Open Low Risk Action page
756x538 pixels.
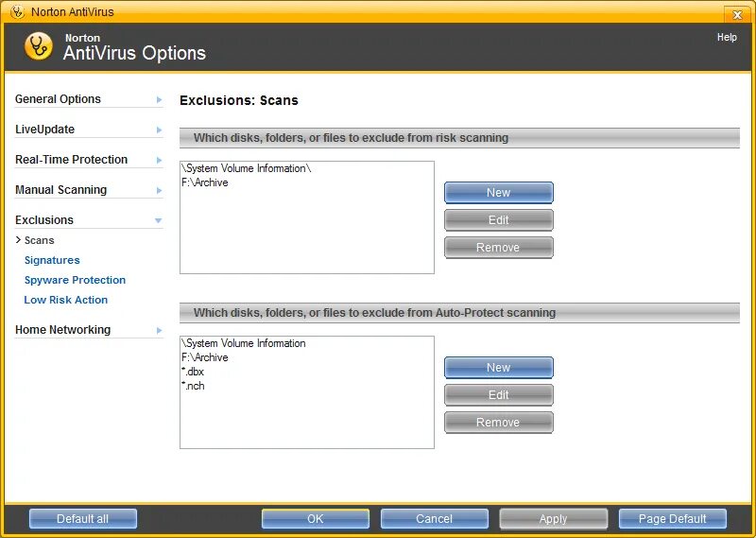(65, 300)
